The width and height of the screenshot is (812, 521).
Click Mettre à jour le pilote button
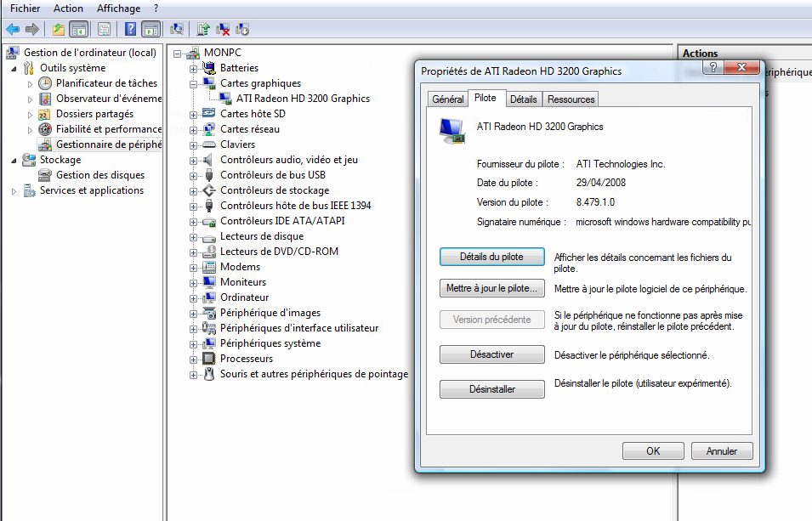click(492, 288)
